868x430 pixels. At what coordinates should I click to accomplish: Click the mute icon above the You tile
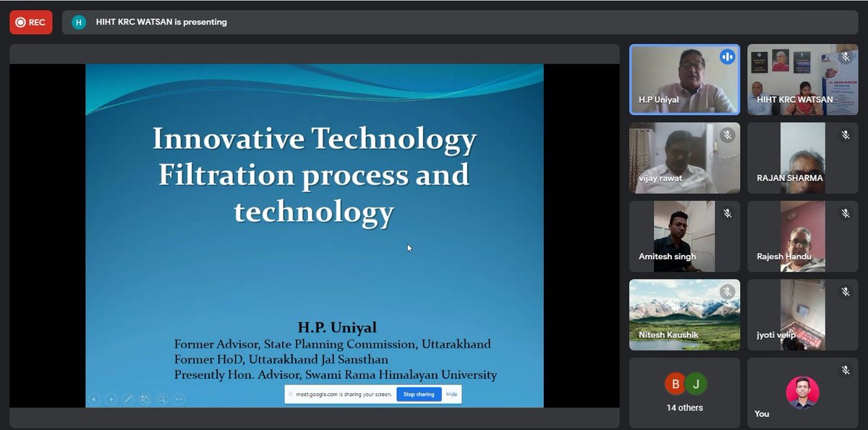[x=845, y=370]
